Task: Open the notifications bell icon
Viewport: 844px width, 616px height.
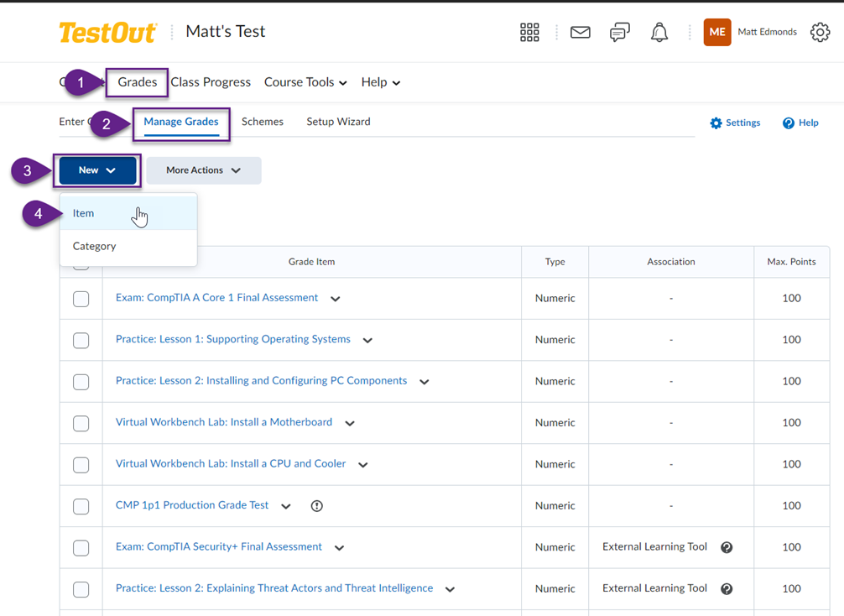Action: coord(659,32)
